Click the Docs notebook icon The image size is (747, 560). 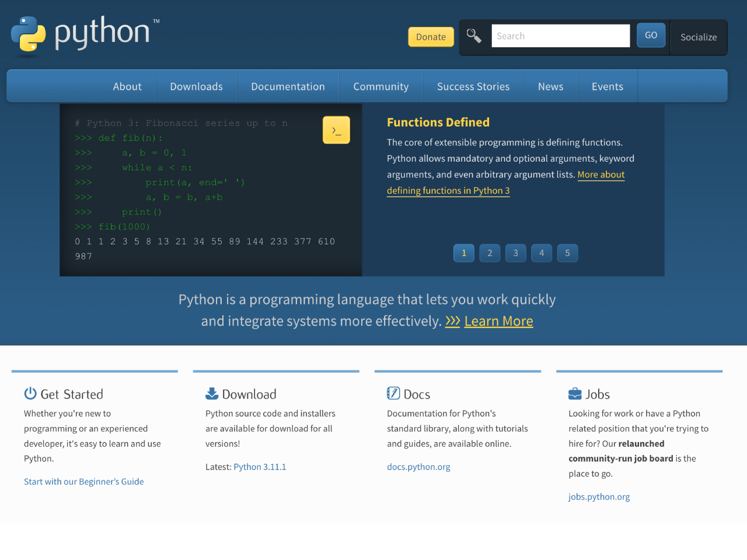point(393,394)
